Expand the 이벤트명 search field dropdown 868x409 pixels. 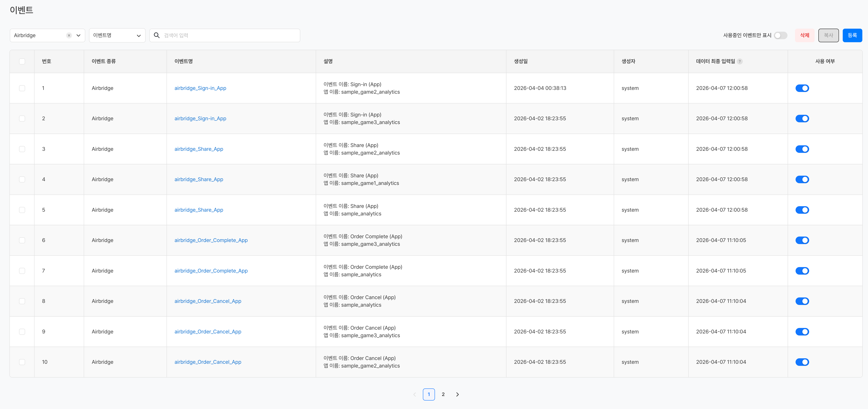pos(117,35)
